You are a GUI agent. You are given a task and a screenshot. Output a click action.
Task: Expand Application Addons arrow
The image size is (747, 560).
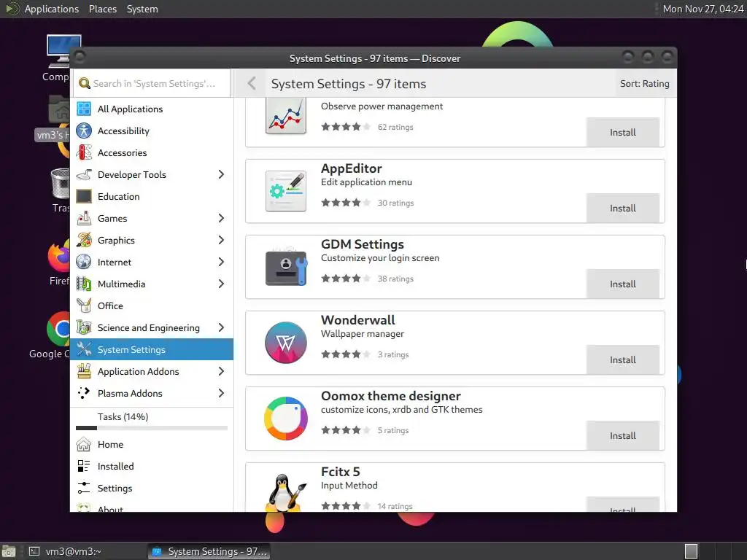pyautogui.click(x=221, y=371)
